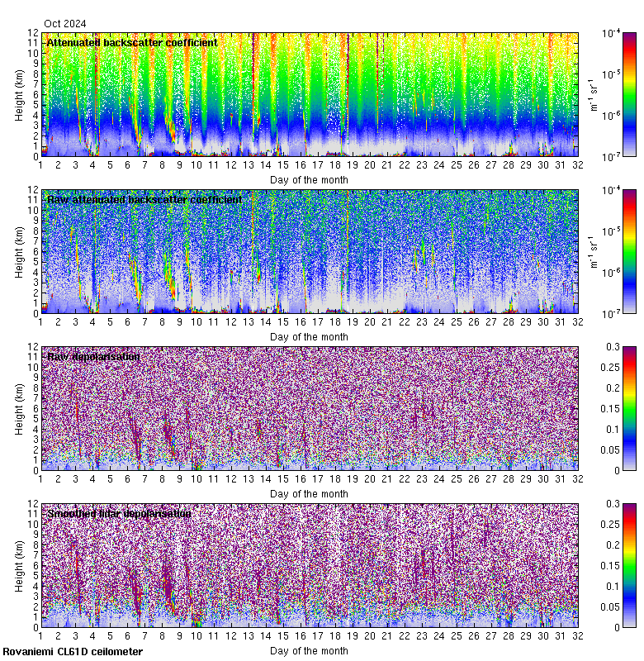Click day 13 dark streak in top panel
Image resolution: width=644 pixels, height=661 pixels.
(253, 91)
